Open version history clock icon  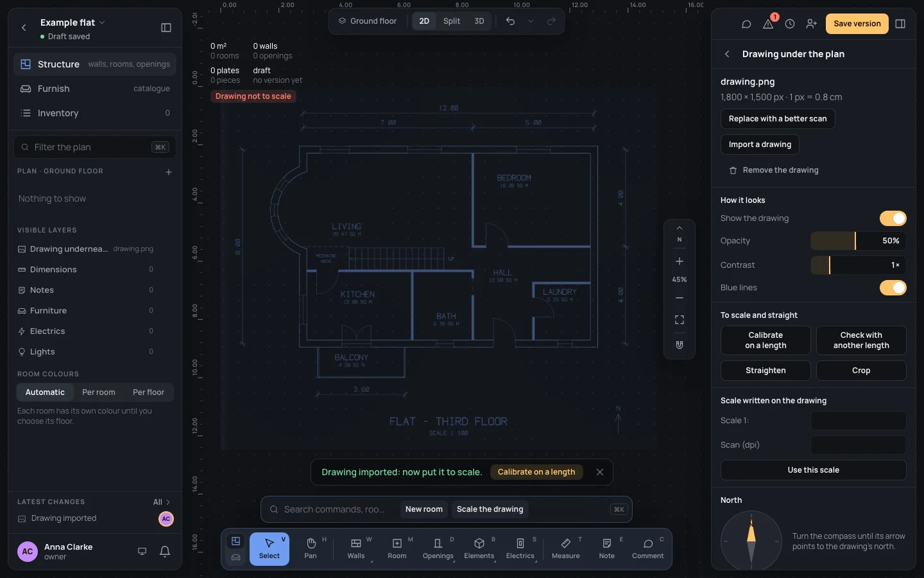click(x=790, y=24)
